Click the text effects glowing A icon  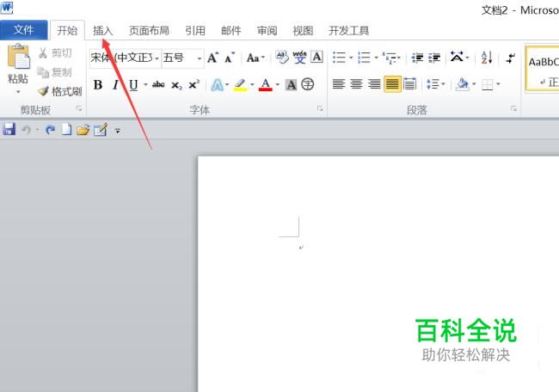tap(217, 85)
